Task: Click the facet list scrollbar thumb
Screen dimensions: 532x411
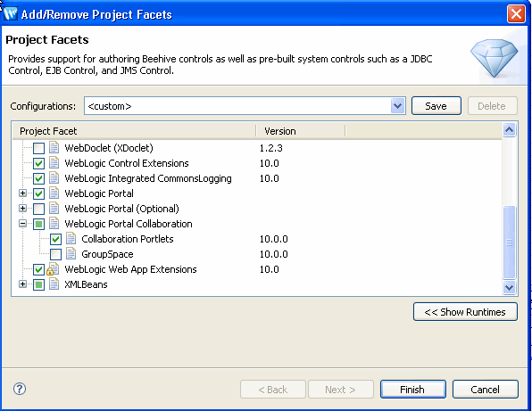Action: [509, 242]
